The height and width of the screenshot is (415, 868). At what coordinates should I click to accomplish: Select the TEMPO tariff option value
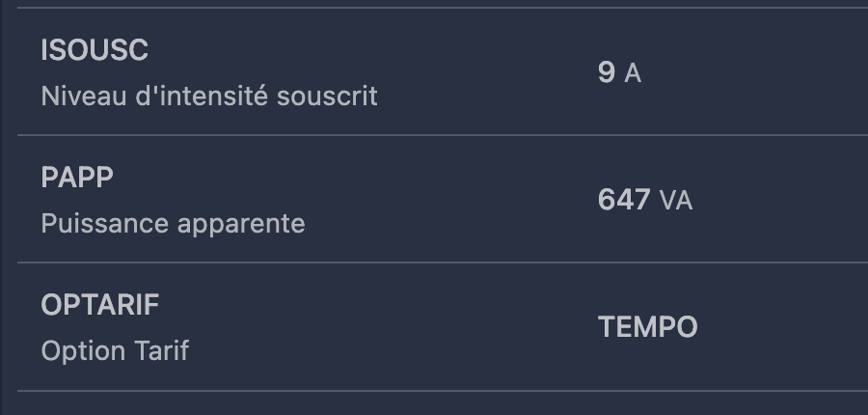point(648,327)
